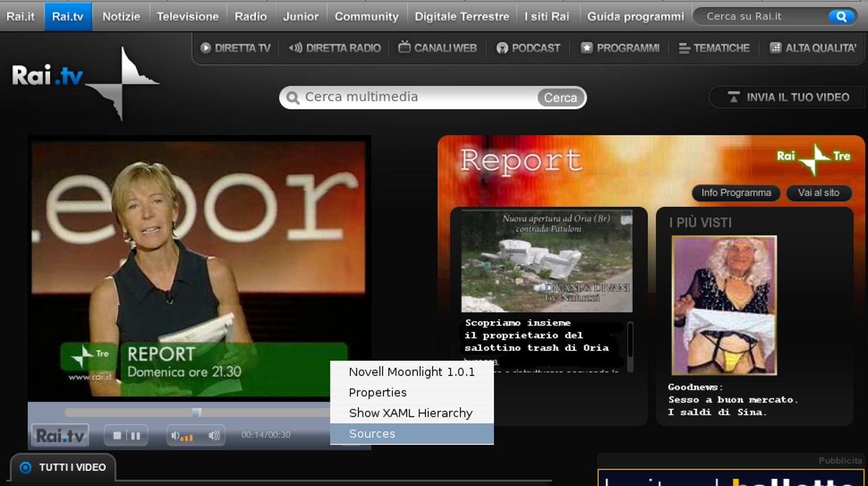
Task: Click Novell Moonlight 1.0.1 menu item
Action: click(x=412, y=372)
